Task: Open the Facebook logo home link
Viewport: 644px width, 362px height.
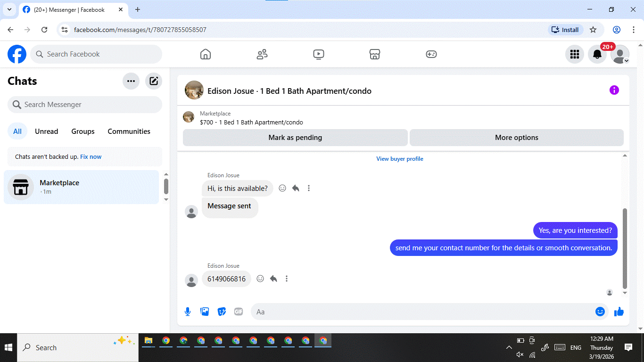Action: pos(17,54)
